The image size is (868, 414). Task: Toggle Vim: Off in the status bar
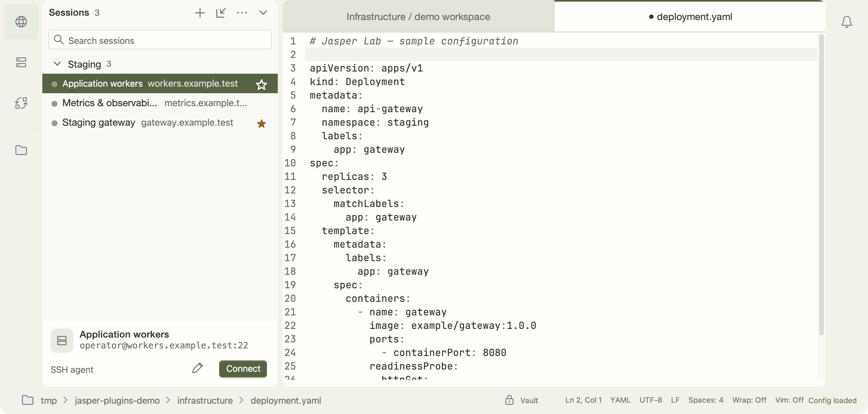(789, 400)
